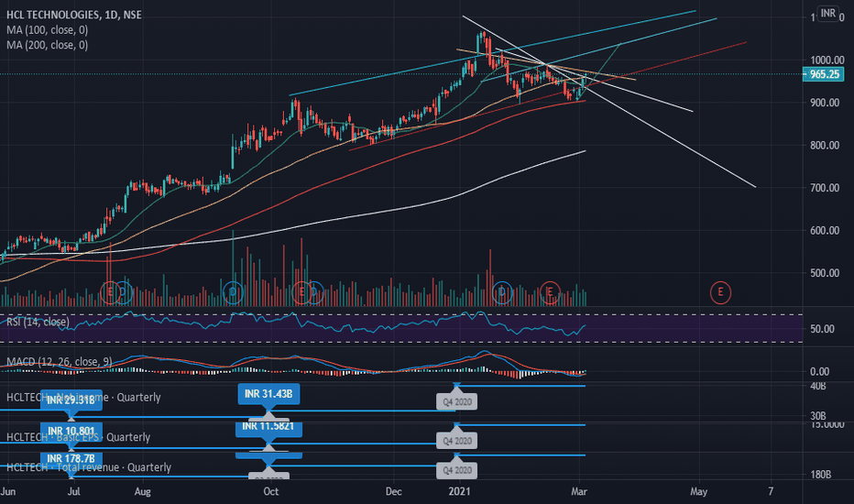This screenshot has height=504, width=854.
Task: Select the MA (200, close, 0) indicator legend
Action: pyautogui.click(x=47, y=45)
